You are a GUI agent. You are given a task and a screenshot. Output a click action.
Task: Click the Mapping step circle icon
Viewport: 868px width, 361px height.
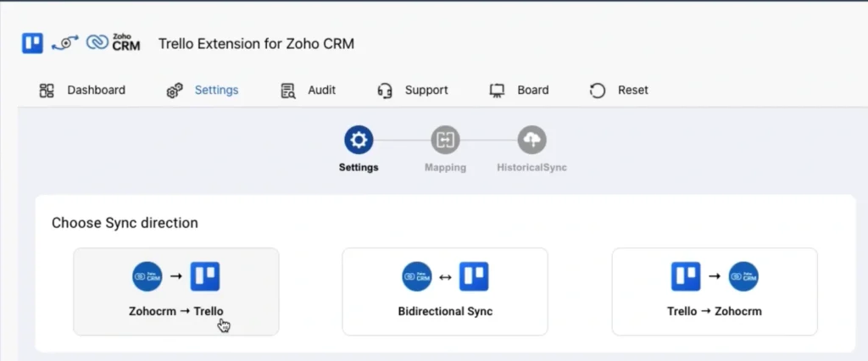tap(445, 140)
